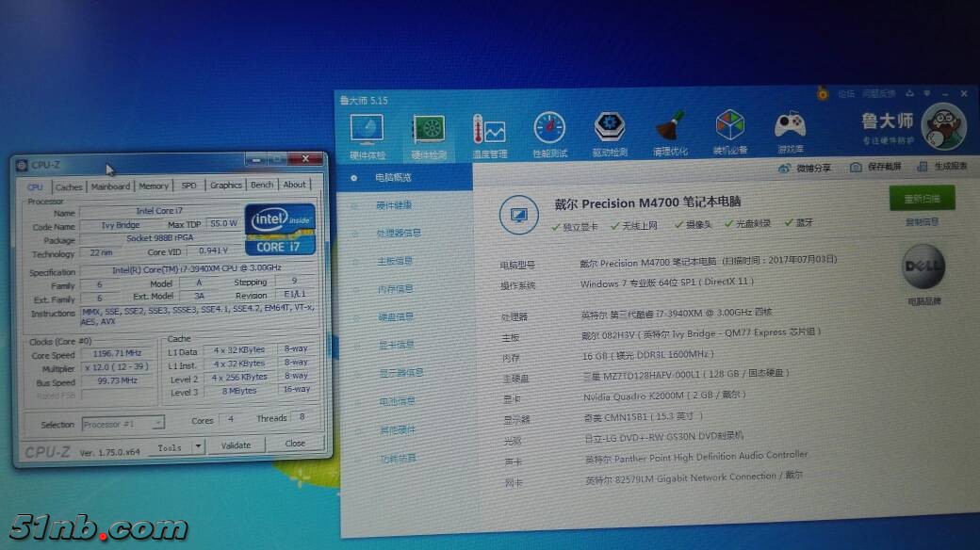Click 保存截屏 camera screenshot icon
The height and width of the screenshot is (550, 980).
tap(855, 167)
